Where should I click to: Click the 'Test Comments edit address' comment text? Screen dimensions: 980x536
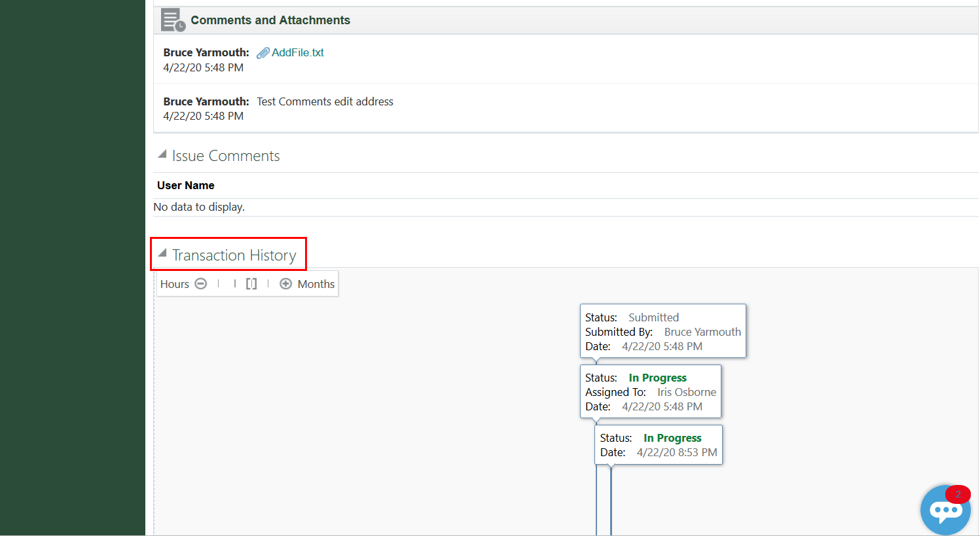click(x=325, y=102)
